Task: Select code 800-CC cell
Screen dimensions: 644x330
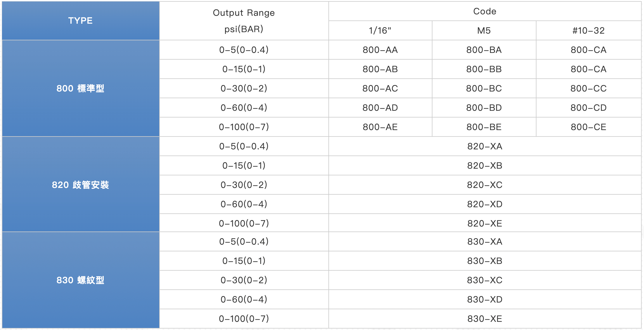Action: [x=589, y=88]
